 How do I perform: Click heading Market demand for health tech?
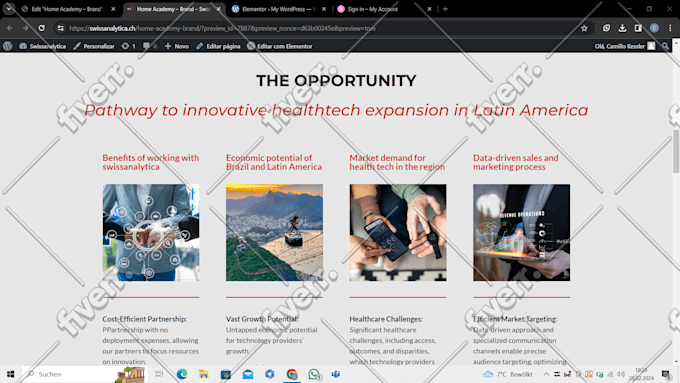397,162
